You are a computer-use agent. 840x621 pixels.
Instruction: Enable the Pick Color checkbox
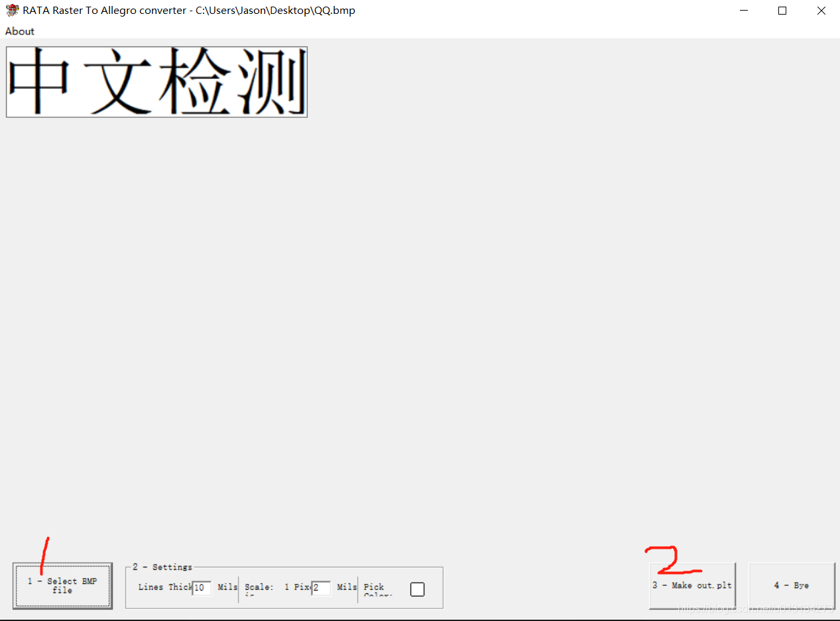(x=417, y=589)
